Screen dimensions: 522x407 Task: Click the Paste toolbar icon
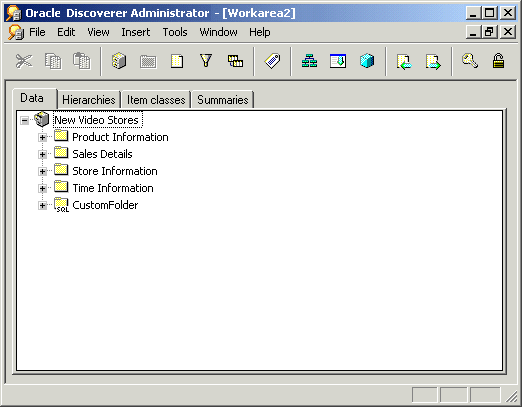[82, 61]
